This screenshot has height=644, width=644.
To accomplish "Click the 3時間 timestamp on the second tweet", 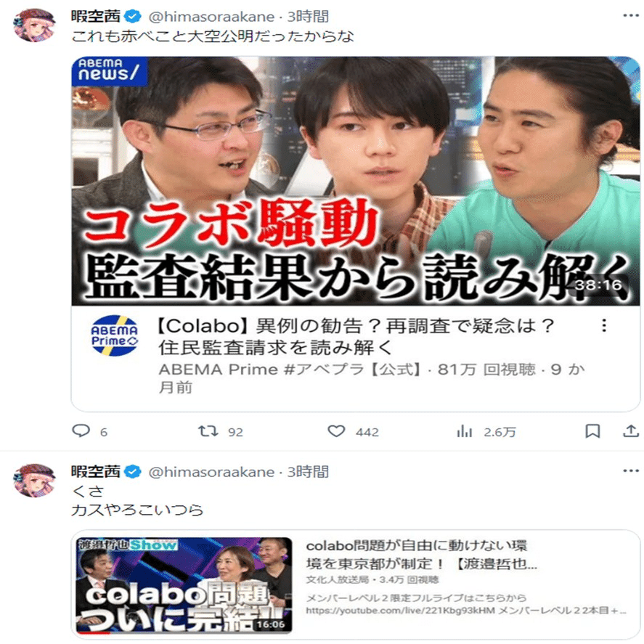I will (308, 471).
